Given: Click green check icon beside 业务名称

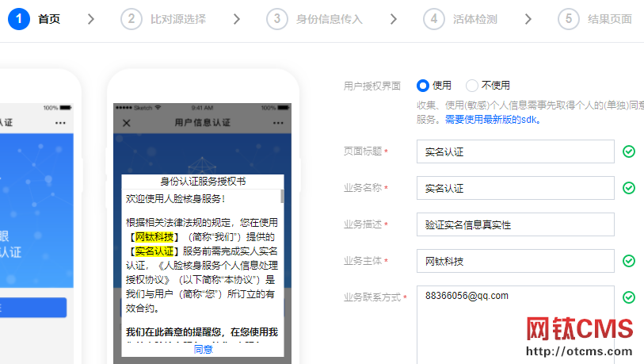Looking at the screenshot, I should click(629, 188).
